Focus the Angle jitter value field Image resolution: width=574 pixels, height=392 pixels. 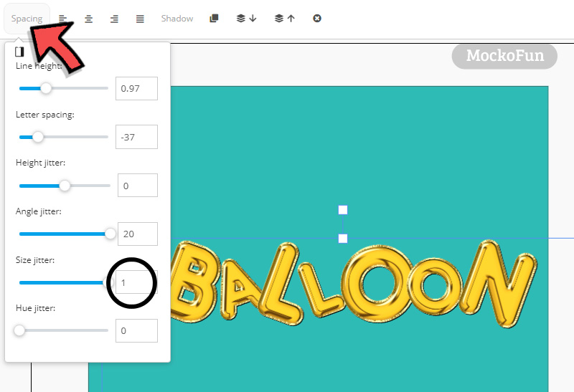[138, 234]
